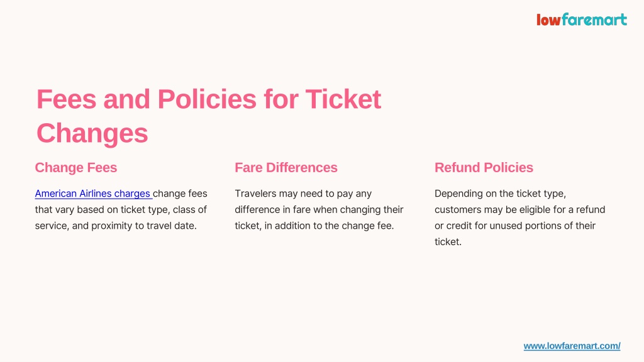Click the text 'service, and proximity to travel date.'
The height and width of the screenshot is (362, 644).
coord(116,226)
